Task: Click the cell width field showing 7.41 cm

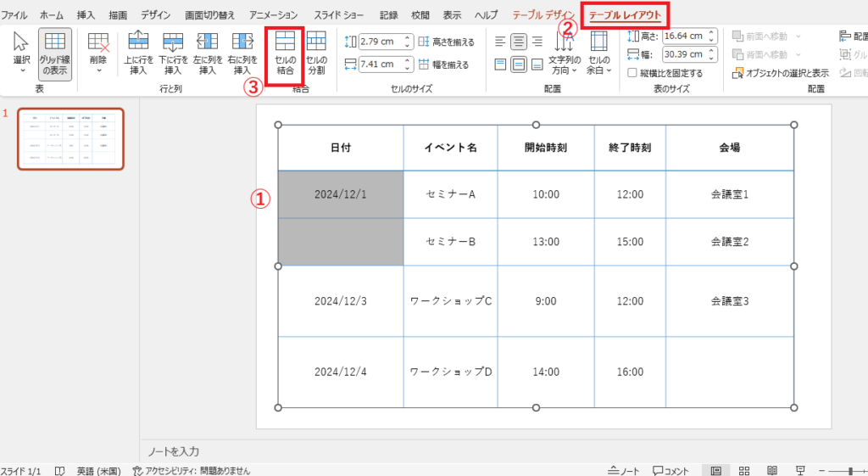Action: (381, 64)
